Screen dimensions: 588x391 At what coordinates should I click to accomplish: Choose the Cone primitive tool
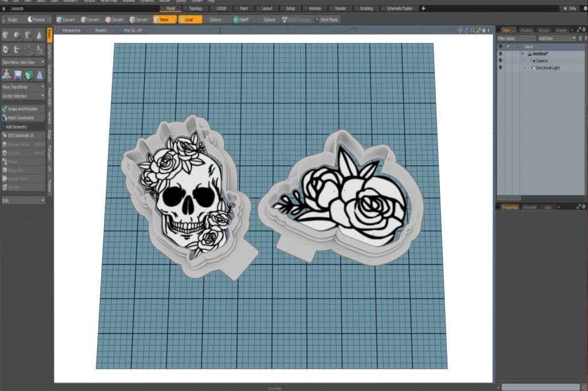pyautogui.click(x=39, y=36)
